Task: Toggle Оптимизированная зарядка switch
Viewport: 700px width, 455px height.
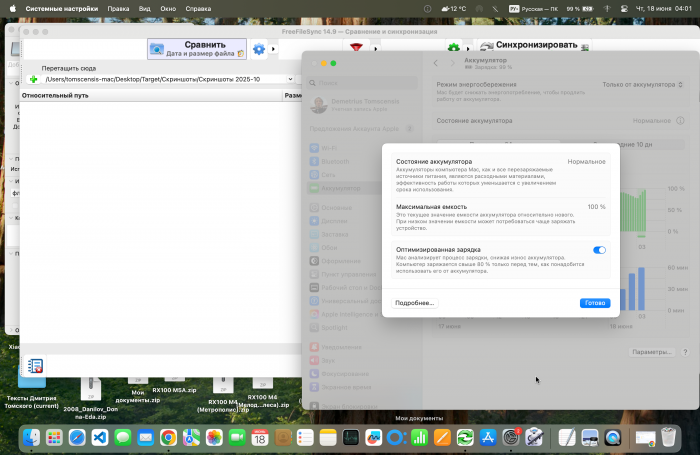Action: pos(599,250)
